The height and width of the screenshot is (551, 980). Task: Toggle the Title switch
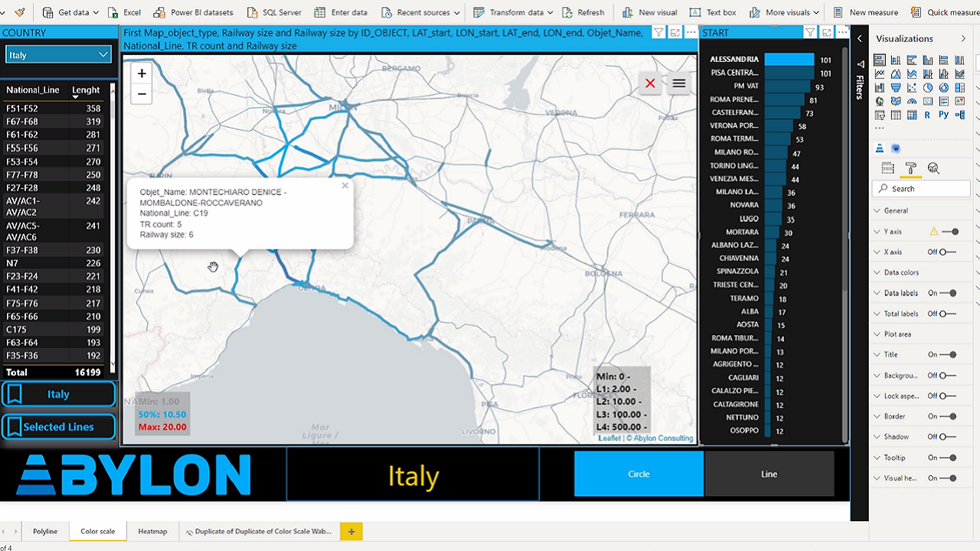(x=949, y=354)
